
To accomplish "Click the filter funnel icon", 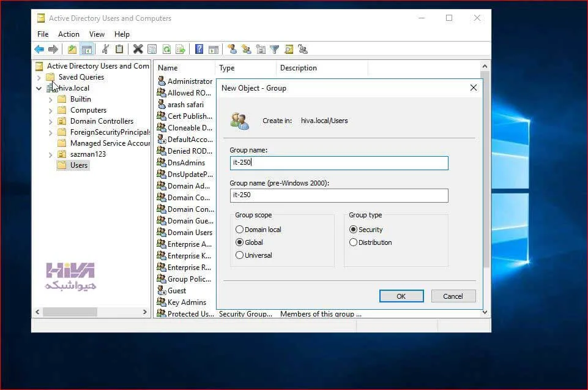I will click(x=275, y=49).
